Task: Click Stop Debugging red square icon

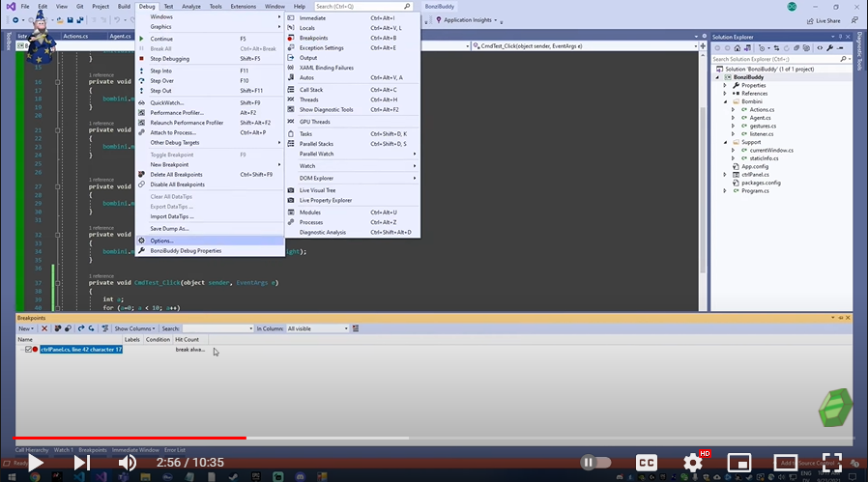Action: click(141, 59)
